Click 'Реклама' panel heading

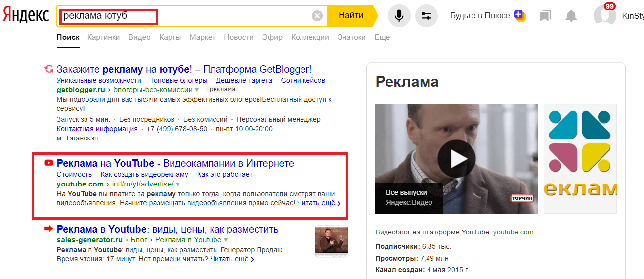point(407,81)
